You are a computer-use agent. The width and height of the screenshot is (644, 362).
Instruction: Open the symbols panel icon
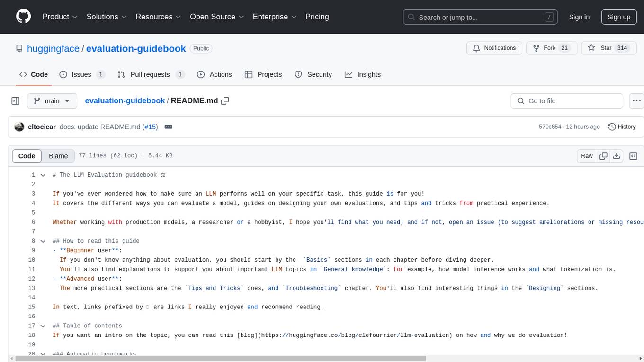point(633,156)
